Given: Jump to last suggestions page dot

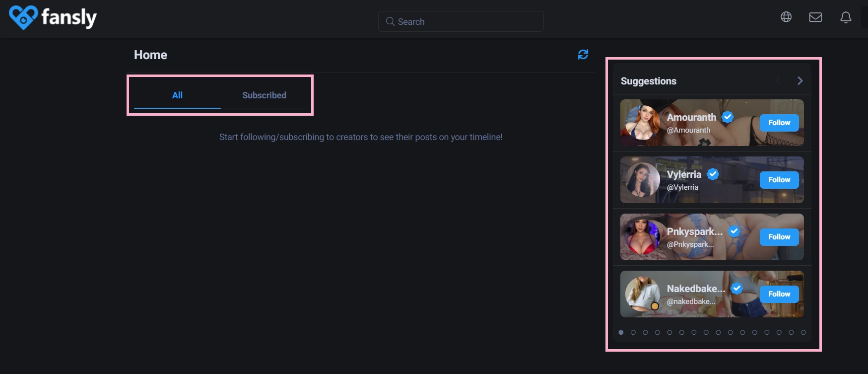Looking at the screenshot, I should [x=803, y=332].
